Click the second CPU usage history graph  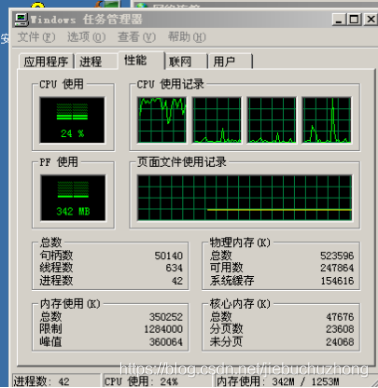click(217, 120)
